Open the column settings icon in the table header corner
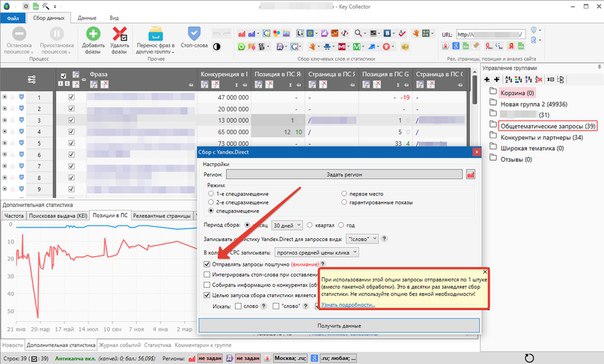This screenshot has height=364, width=604. point(32,79)
